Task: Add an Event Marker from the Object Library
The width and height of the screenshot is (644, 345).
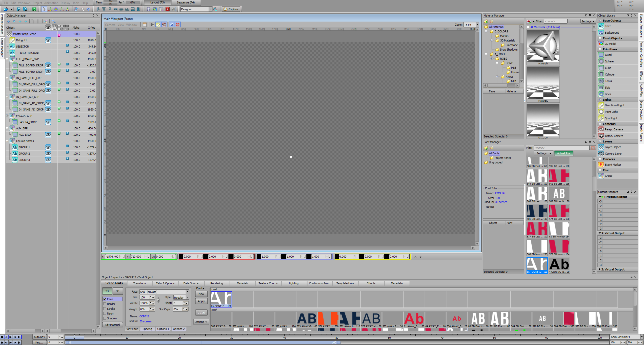Action: click(613, 165)
